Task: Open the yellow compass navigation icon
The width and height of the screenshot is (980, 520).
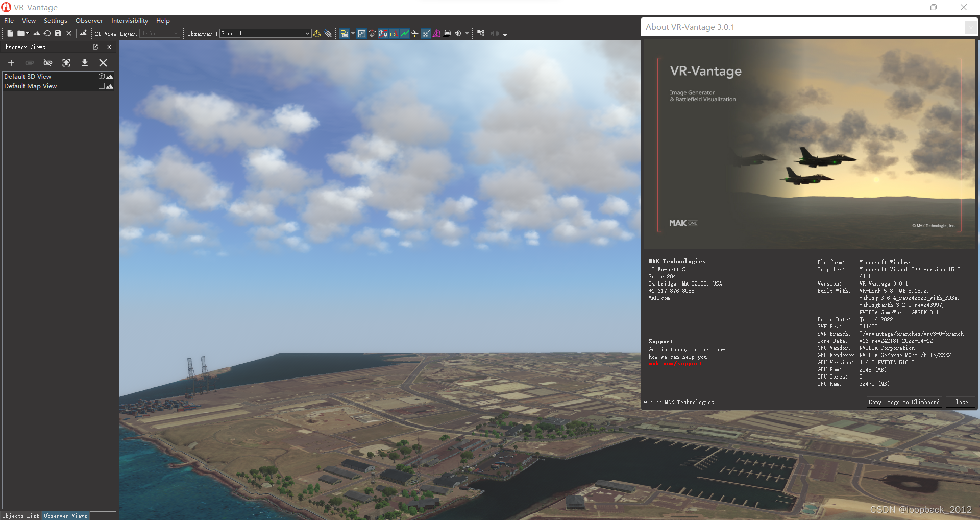Action: coord(317,33)
